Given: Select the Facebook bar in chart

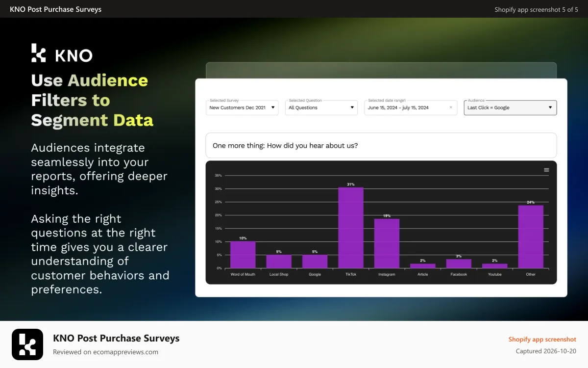Looking at the screenshot, I should click(459, 263).
